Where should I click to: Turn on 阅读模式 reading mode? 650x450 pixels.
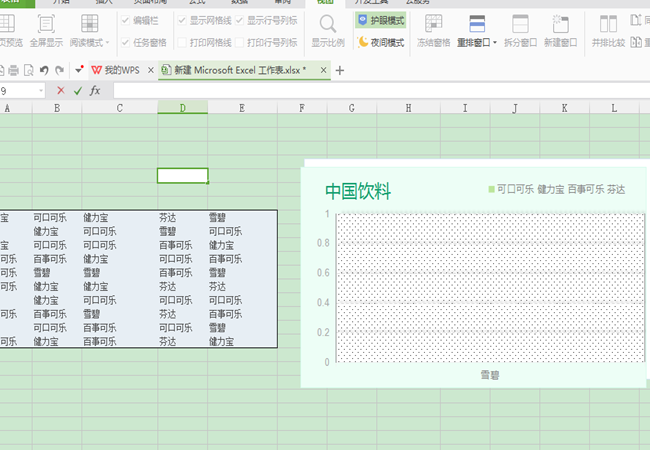click(x=89, y=30)
